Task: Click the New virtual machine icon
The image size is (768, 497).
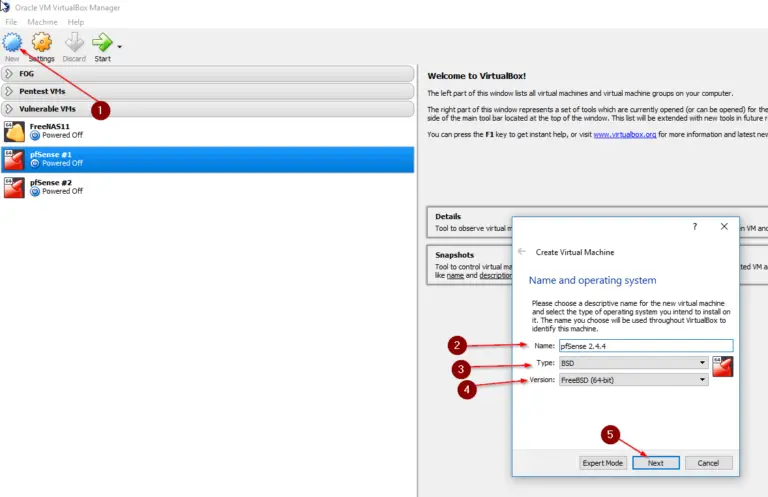Action: point(12,43)
